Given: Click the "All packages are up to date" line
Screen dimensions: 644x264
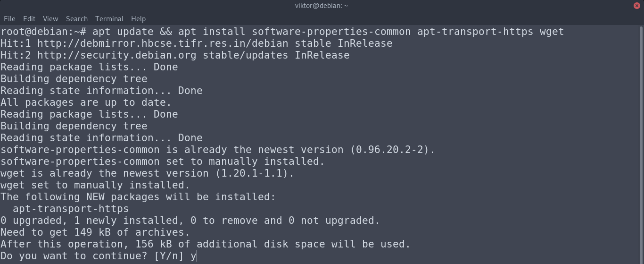Looking at the screenshot, I should coord(86,102).
